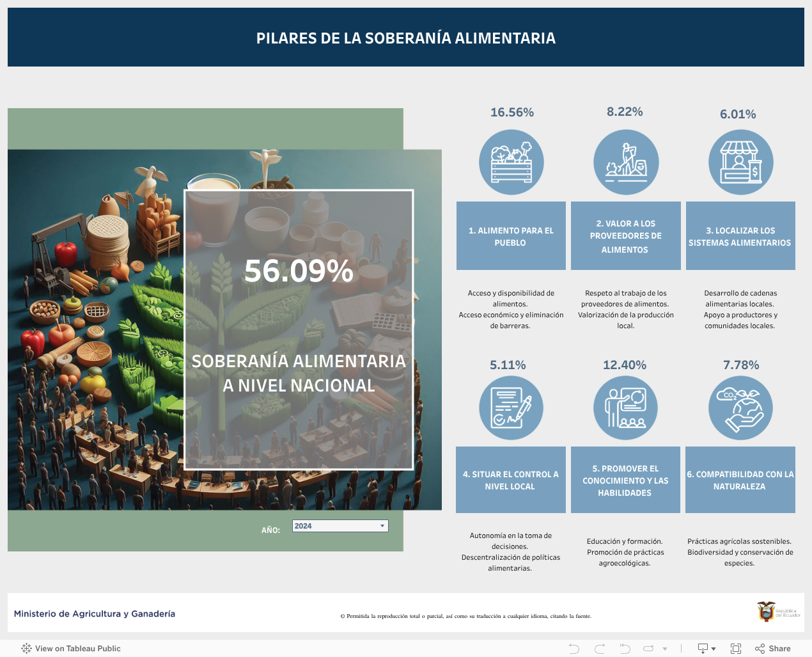
Task: Click the Ecuador coat of arms logo
Action: 766,612
